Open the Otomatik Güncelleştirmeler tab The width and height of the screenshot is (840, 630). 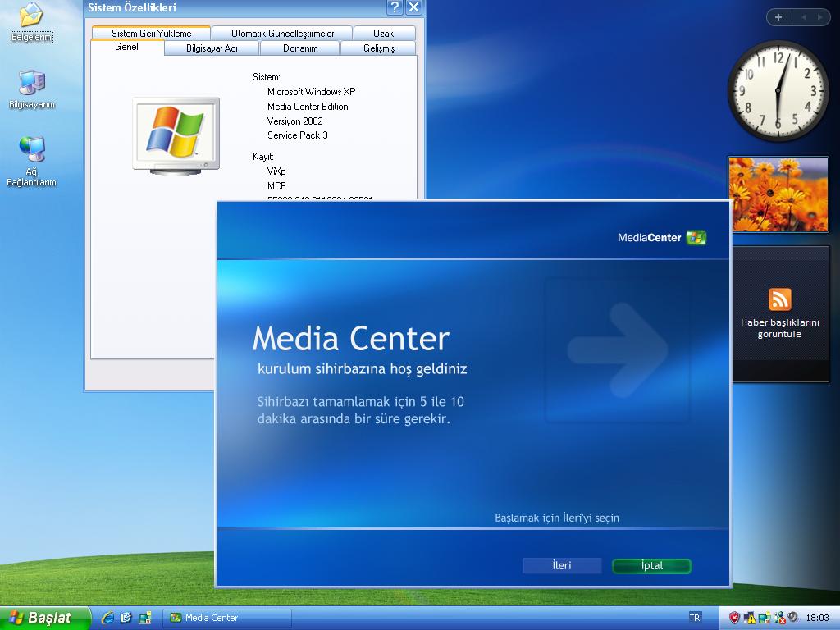coord(282,33)
